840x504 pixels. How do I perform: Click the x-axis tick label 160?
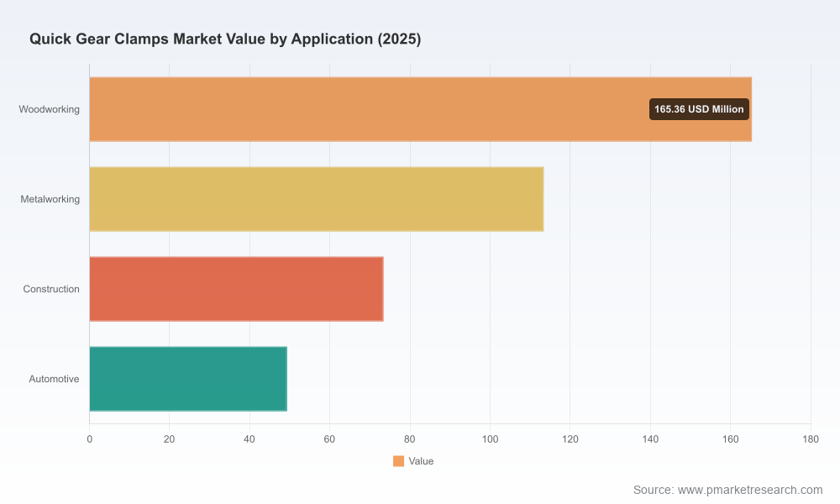point(730,439)
